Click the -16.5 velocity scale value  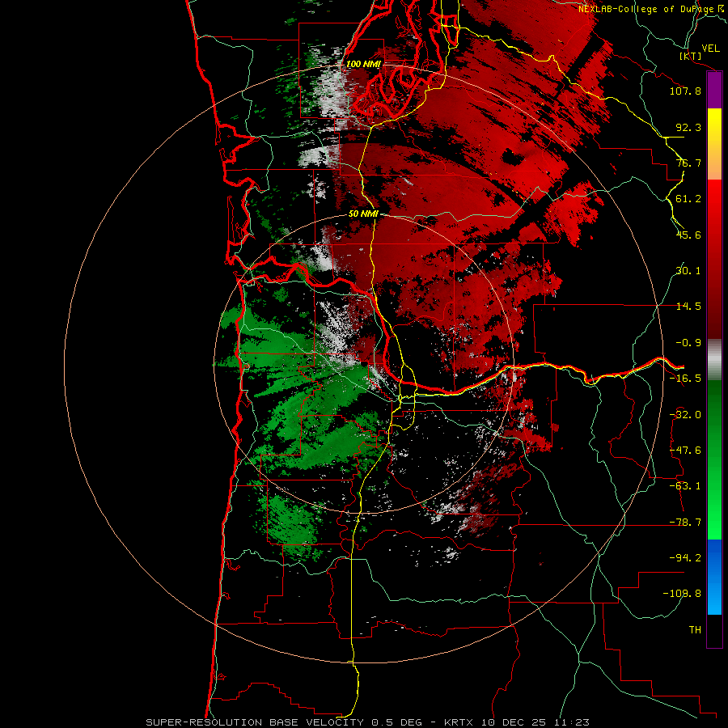pos(685,379)
